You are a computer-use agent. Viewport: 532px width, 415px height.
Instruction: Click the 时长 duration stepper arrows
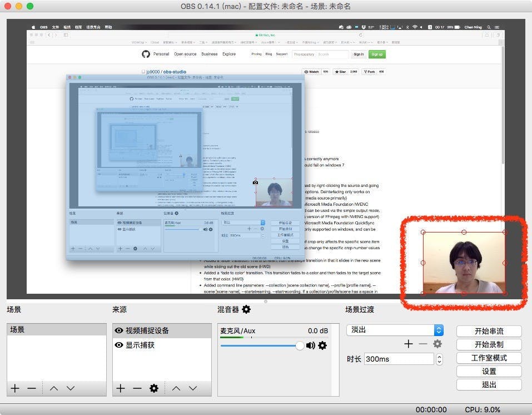coord(439,359)
